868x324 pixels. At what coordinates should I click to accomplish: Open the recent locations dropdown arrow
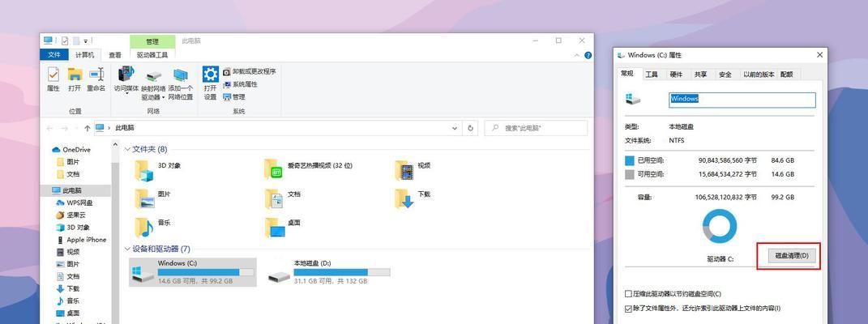click(x=76, y=128)
